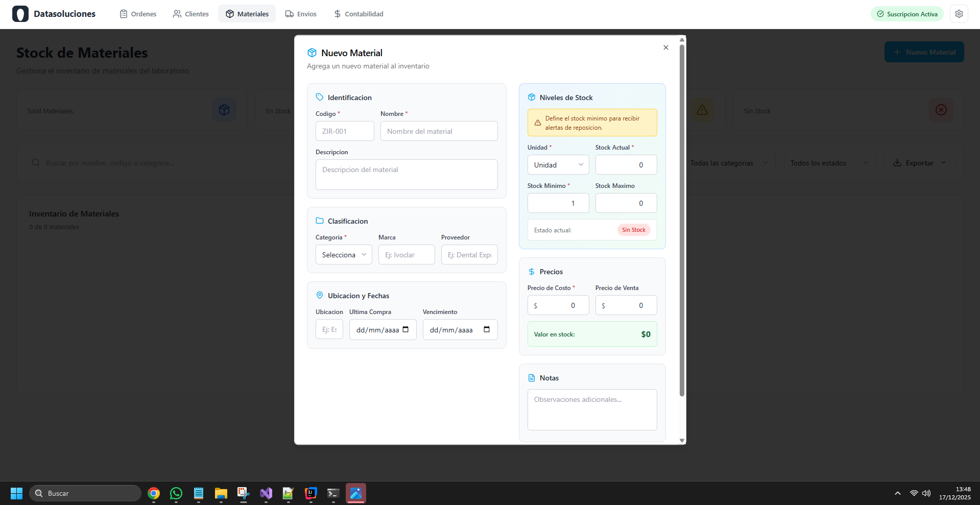This screenshot has height=505, width=980.
Task: Expand the Unidad dropdown
Action: (x=558, y=165)
